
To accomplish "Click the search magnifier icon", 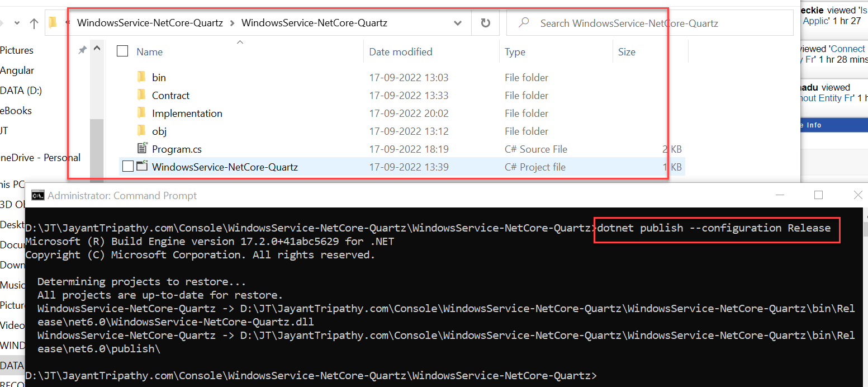I will pos(523,22).
